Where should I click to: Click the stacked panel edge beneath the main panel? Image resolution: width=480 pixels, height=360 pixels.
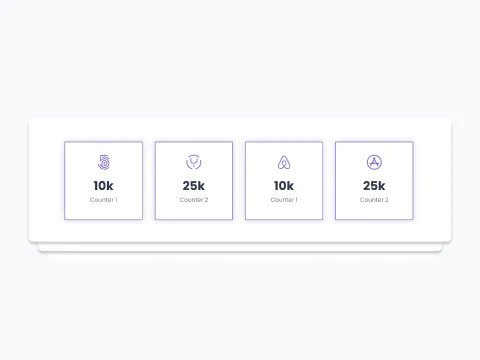(x=240, y=247)
